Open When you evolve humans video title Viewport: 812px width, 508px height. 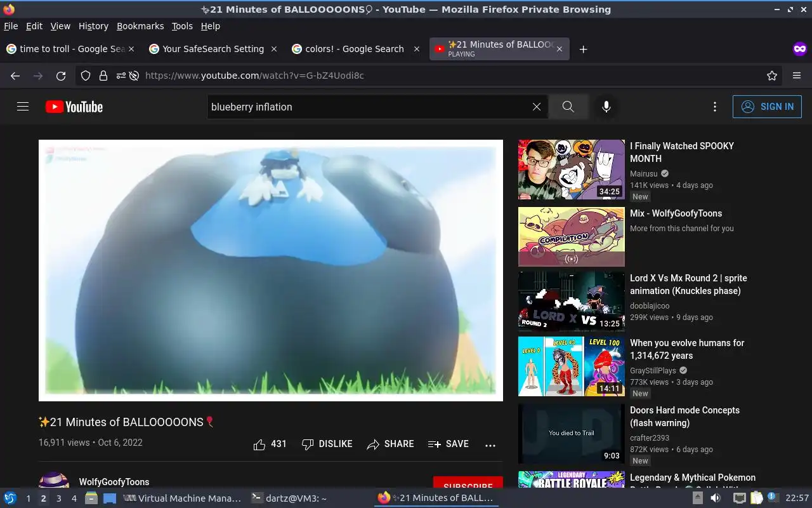click(687, 349)
